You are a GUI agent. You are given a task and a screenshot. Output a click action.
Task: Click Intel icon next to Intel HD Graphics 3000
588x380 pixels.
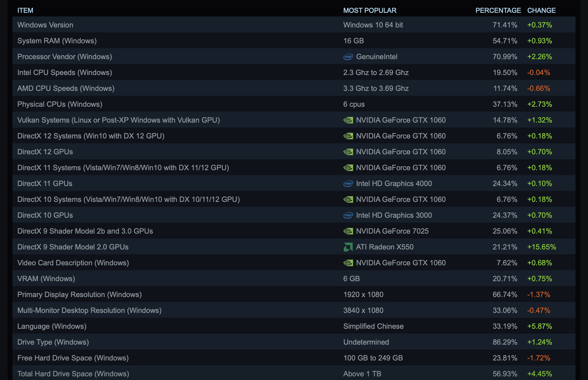(x=348, y=215)
